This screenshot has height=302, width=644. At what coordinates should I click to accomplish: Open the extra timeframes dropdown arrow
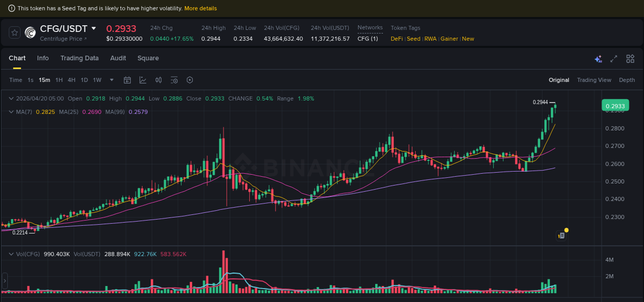coord(111,80)
